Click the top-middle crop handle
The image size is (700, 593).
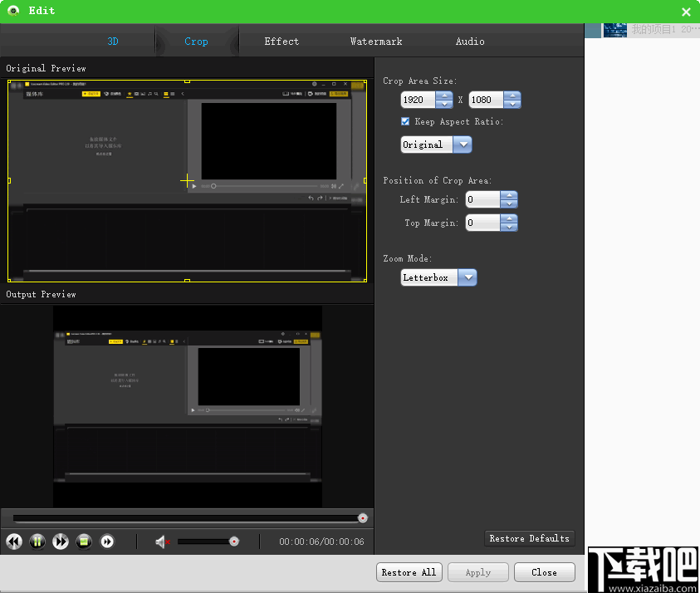187,81
